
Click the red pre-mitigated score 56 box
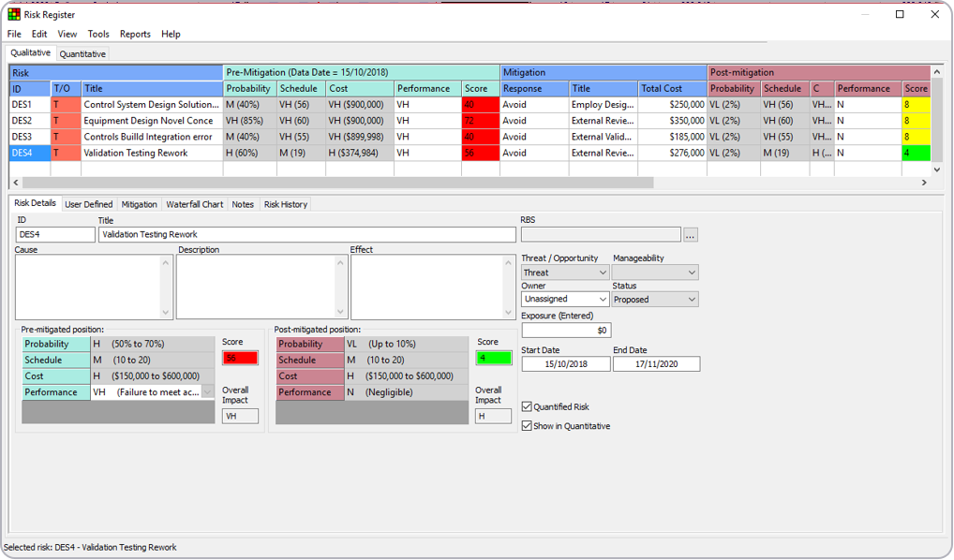(x=240, y=358)
